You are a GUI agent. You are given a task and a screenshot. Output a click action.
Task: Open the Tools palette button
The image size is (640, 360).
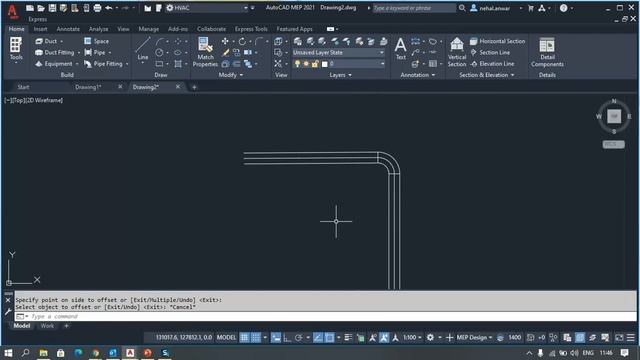(x=16, y=49)
